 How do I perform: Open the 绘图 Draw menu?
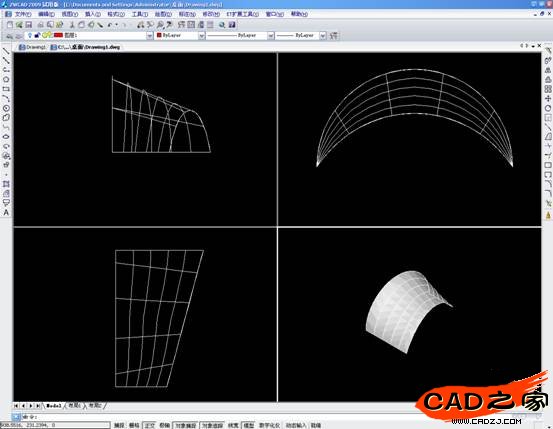(163, 14)
